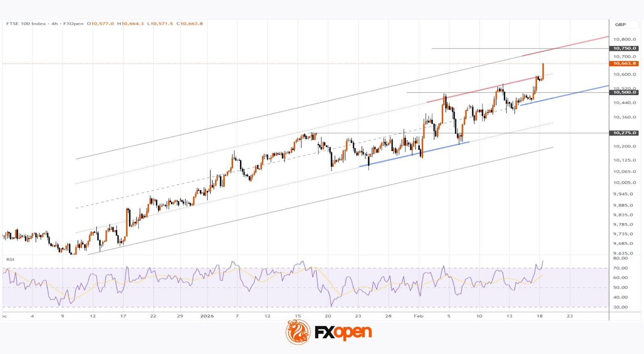This screenshot has height=354, width=644.
Task: Click the tall orange latest candle
Action: click(x=543, y=71)
